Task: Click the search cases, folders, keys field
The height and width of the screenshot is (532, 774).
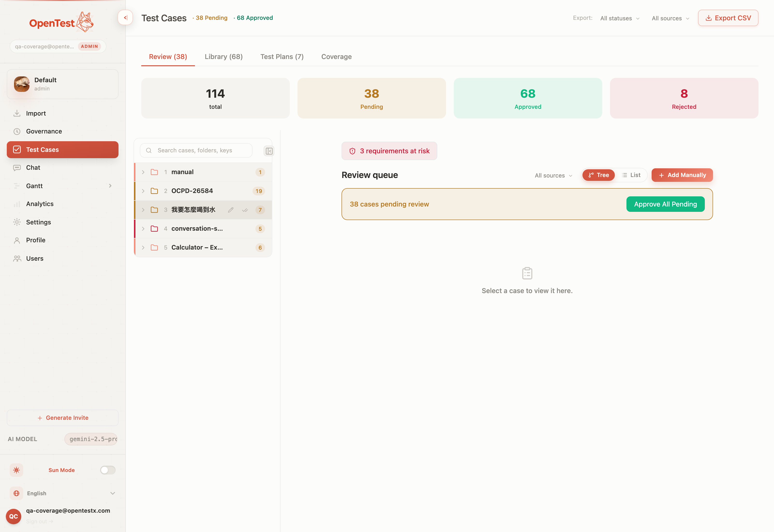Action: tap(196, 150)
